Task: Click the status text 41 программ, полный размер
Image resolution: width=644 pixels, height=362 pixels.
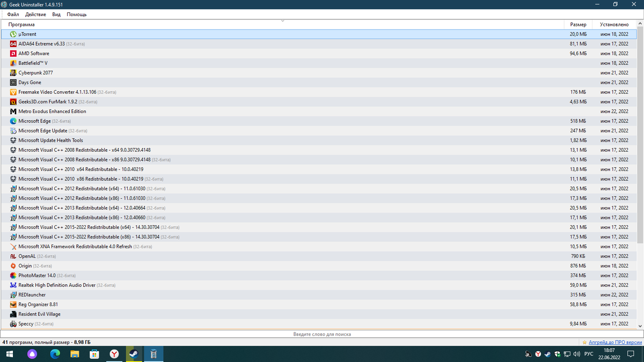Action: tap(47, 342)
